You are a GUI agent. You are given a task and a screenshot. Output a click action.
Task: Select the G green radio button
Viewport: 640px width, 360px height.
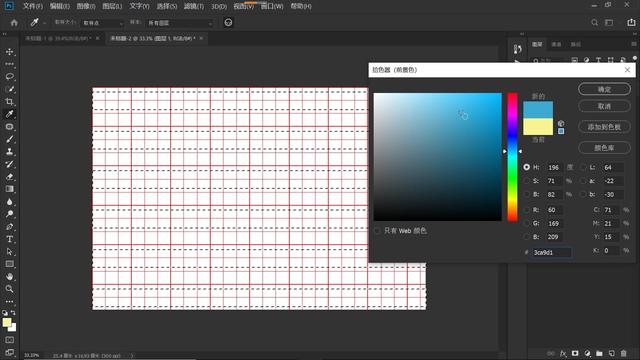(x=527, y=223)
